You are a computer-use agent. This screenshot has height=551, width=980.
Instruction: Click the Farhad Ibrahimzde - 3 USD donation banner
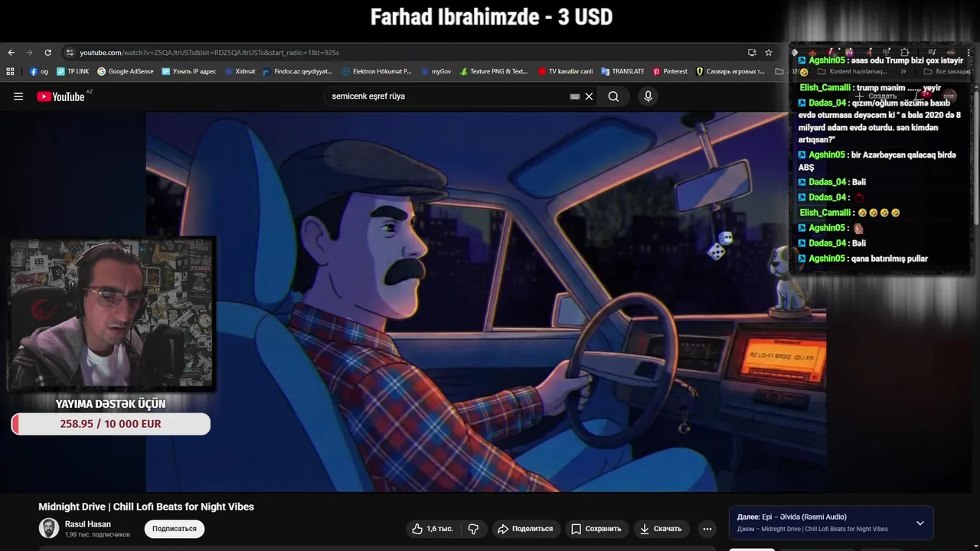(x=492, y=17)
